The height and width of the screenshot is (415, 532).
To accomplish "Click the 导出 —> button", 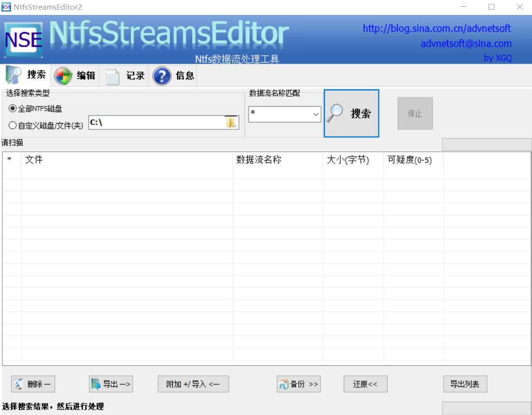I will click(x=111, y=384).
